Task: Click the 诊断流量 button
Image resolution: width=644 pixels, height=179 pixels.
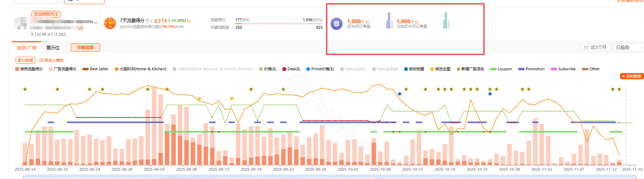Action: coord(85,47)
